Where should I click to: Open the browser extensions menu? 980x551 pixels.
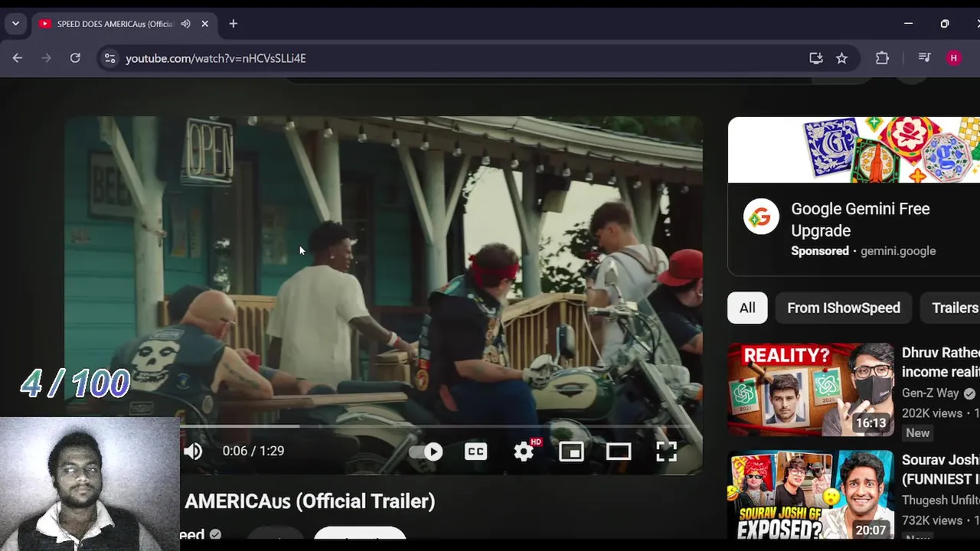pyautogui.click(x=882, y=58)
